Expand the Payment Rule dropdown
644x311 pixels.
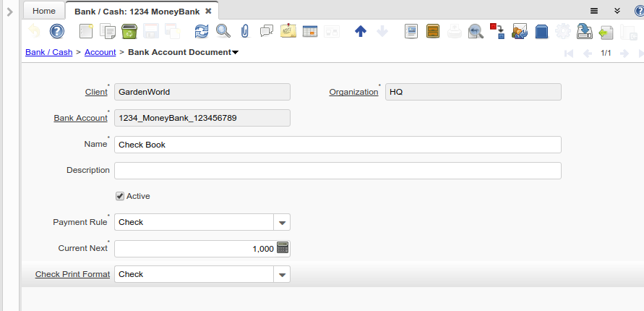coord(282,222)
